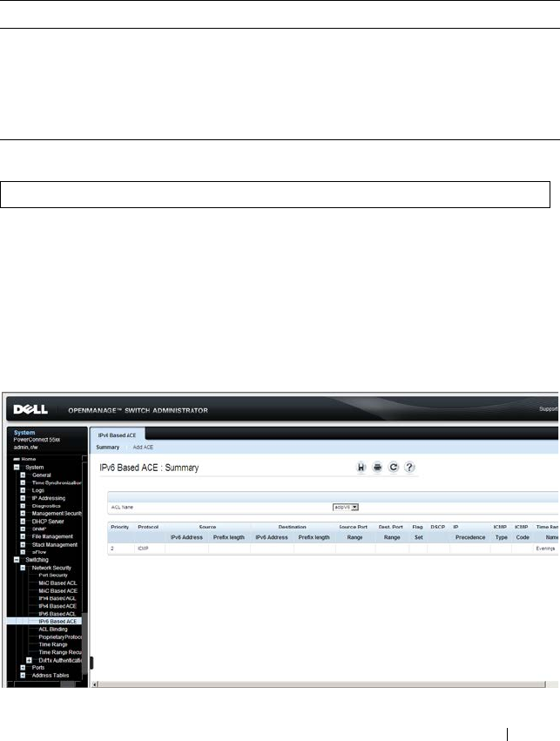The width and height of the screenshot is (560, 741).
Task: Collapse the Network Security node
Action: [x=23, y=568]
